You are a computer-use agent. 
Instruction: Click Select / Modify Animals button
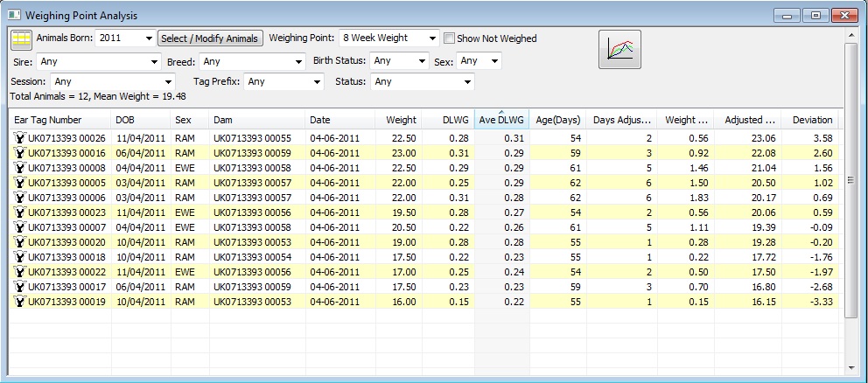click(x=210, y=38)
